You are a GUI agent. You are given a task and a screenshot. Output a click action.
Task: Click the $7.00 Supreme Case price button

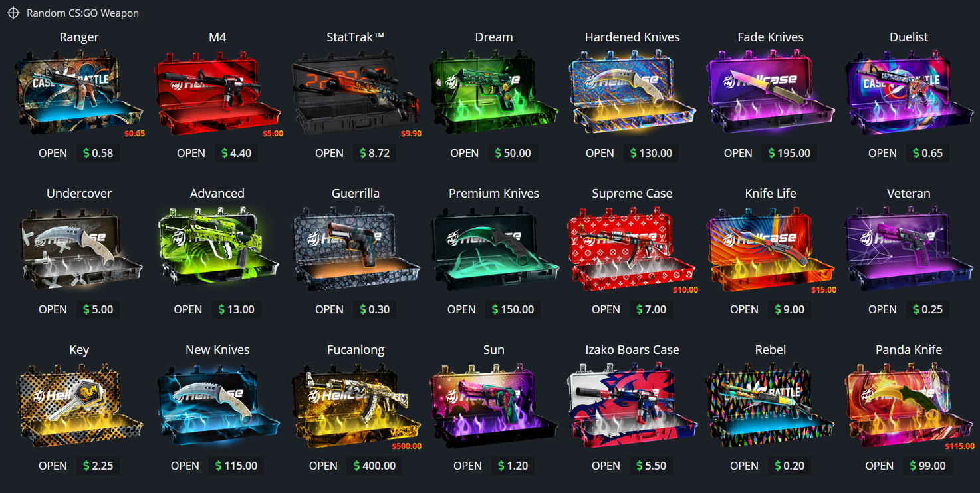pyautogui.click(x=651, y=309)
